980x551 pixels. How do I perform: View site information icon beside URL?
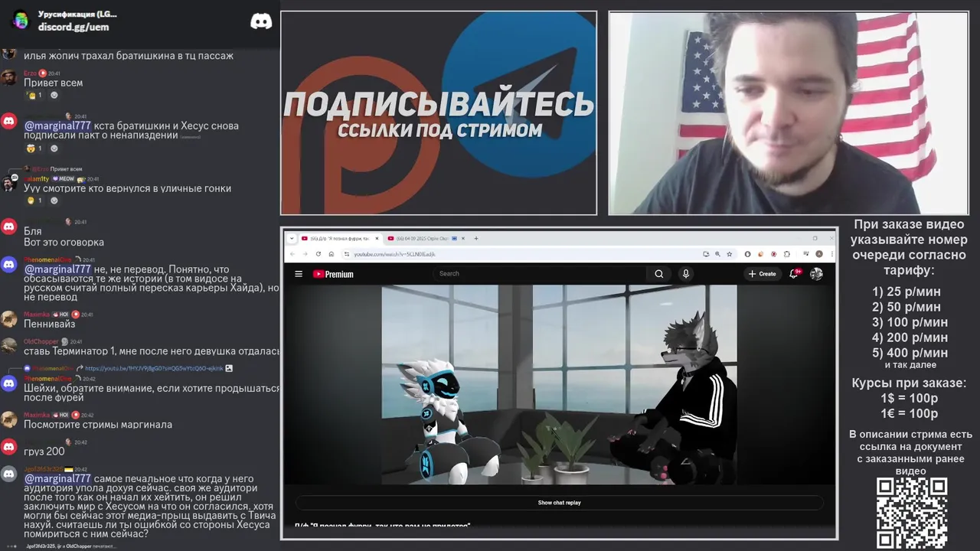coord(347,254)
